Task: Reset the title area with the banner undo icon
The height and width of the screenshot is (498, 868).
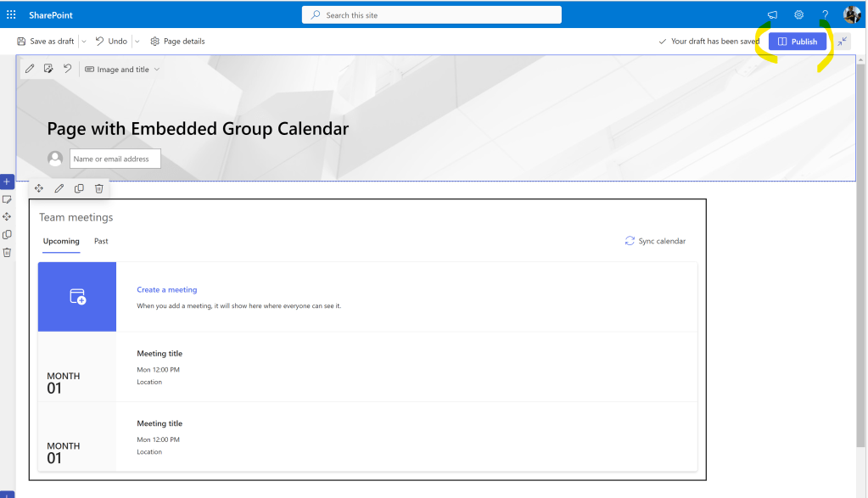Action: [x=68, y=69]
